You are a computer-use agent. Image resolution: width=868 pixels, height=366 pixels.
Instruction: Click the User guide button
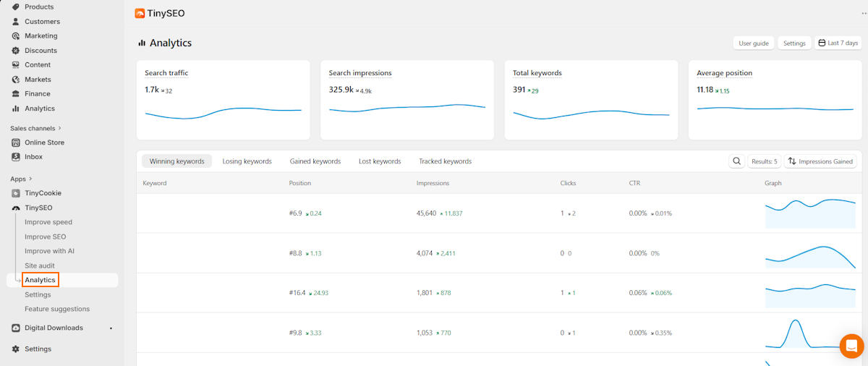pos(754,43)
